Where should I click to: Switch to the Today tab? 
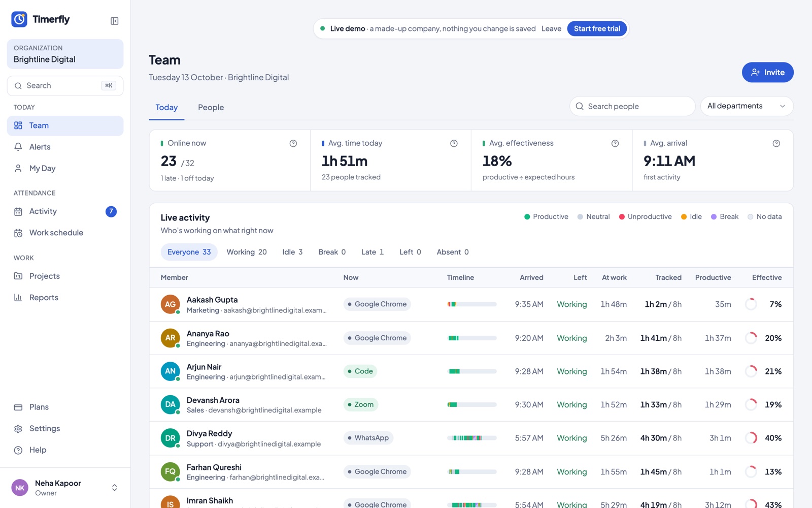tap(166, 108)
